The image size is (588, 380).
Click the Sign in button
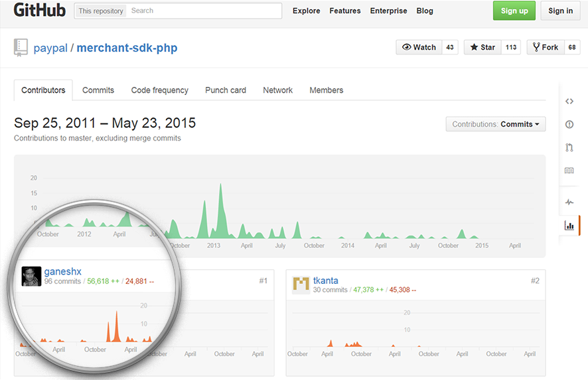560,11
